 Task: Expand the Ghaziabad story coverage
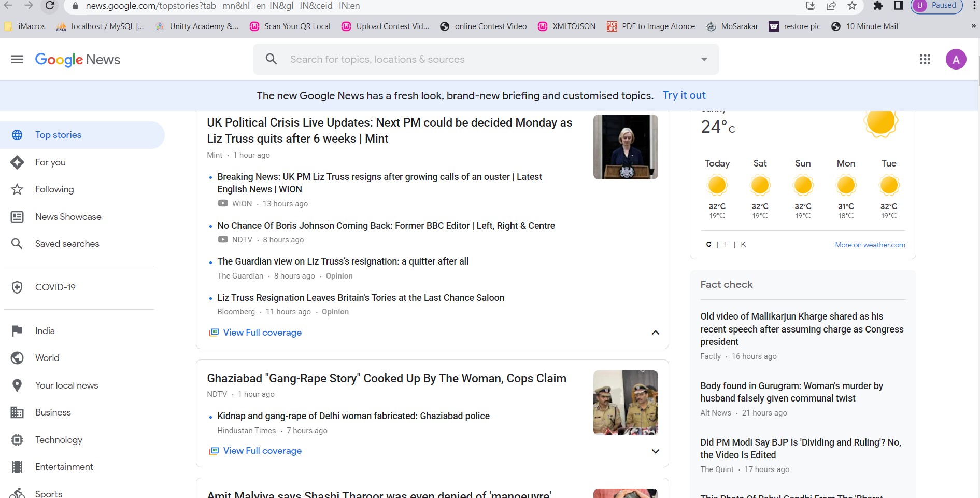point(655,451)
